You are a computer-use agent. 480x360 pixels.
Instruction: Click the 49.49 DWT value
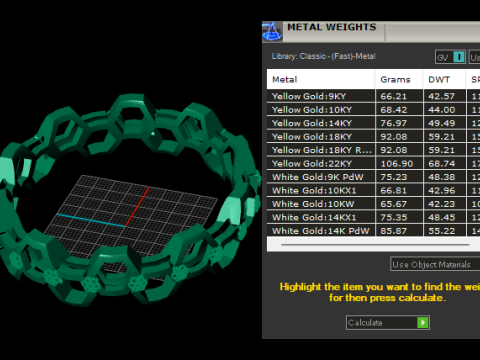(x=442, y=123)
